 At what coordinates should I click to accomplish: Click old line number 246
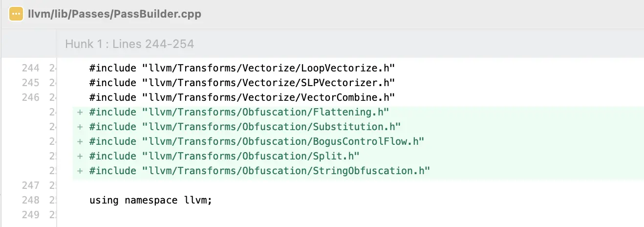coord(31,97)
